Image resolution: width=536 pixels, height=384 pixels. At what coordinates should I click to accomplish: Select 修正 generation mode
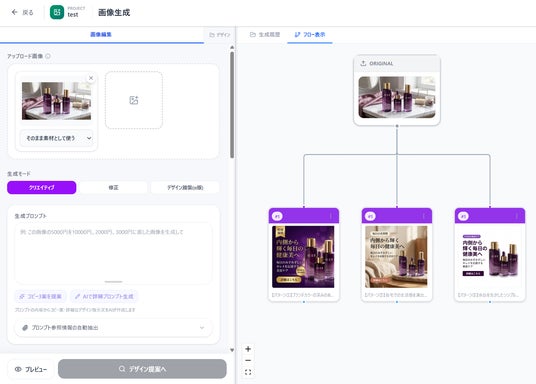(113, 187)
